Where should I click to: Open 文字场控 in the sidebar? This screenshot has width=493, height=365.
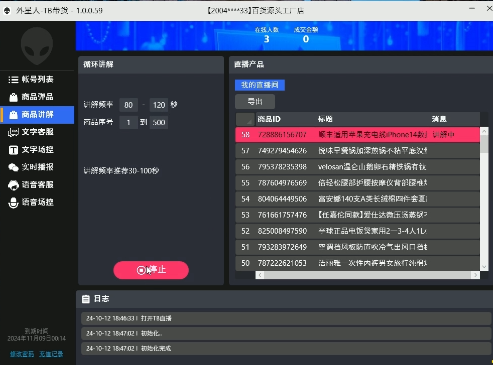point(37,150)
